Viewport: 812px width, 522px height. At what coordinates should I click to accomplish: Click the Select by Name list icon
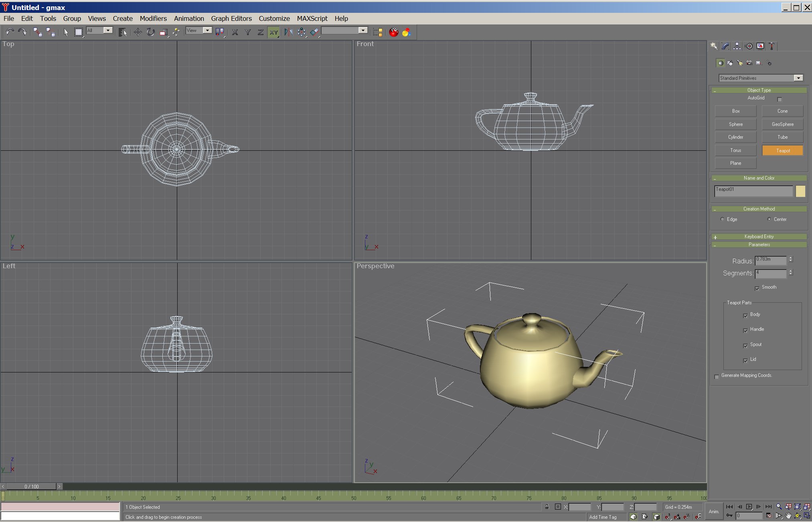tap(123, 32)
